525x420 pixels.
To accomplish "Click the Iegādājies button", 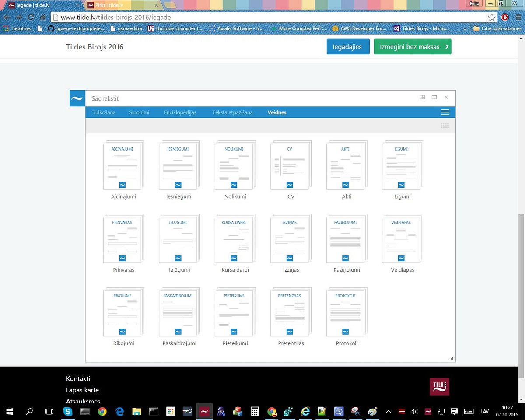I will point(348,47).
